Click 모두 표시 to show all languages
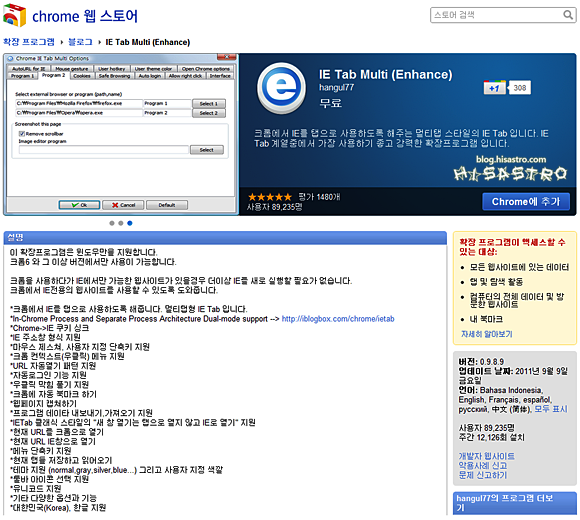 550,409
